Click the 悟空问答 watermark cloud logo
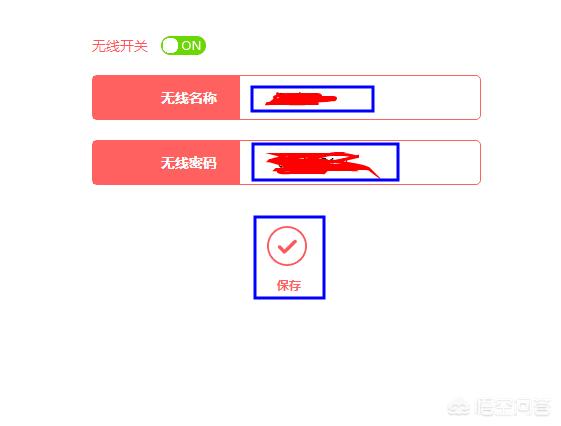This screenshot has width=561, height=426. coord(459,408)
